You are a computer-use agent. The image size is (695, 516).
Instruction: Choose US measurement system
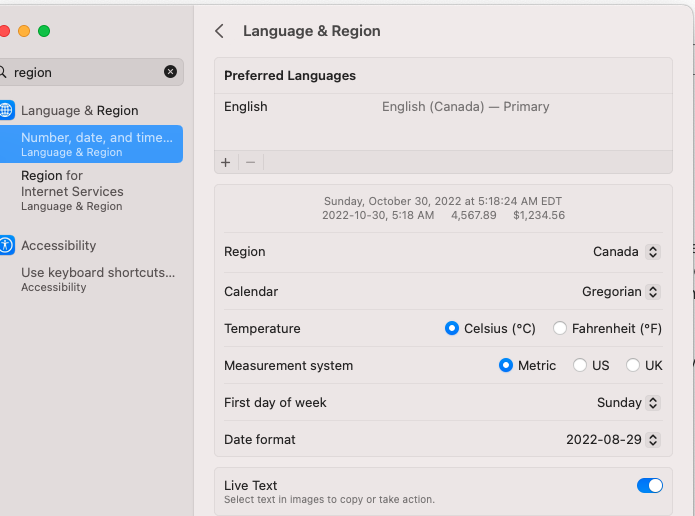(580, 365)
